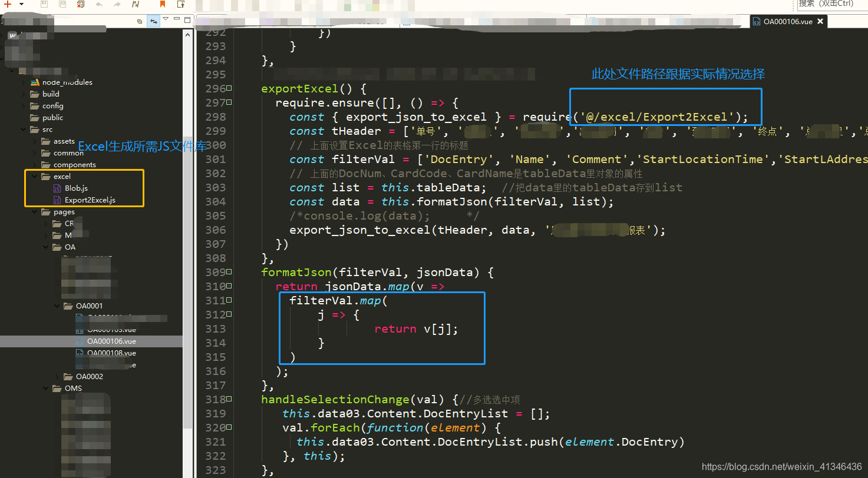Toggle fold marker at line 309
The image size is (868, 478).
[229, 272]
